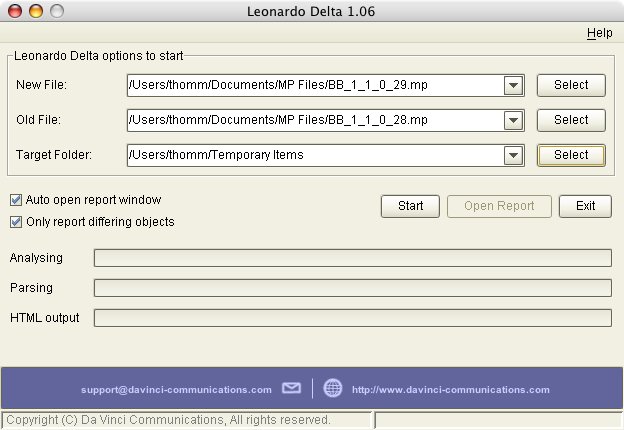Click the envelope email icon

pyautogui.click(x=291, y=389)
